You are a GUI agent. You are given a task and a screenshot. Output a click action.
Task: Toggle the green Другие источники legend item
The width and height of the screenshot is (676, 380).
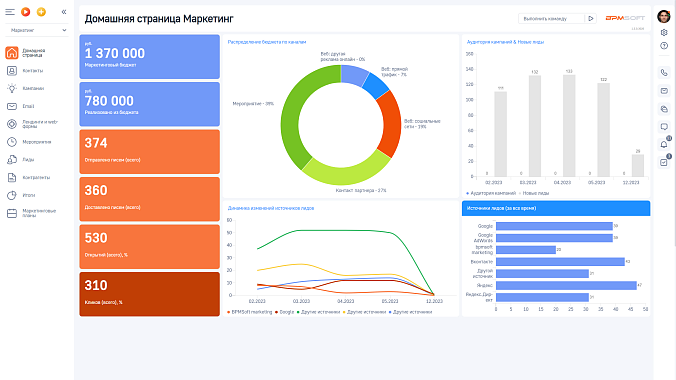[x=318, y=312]
